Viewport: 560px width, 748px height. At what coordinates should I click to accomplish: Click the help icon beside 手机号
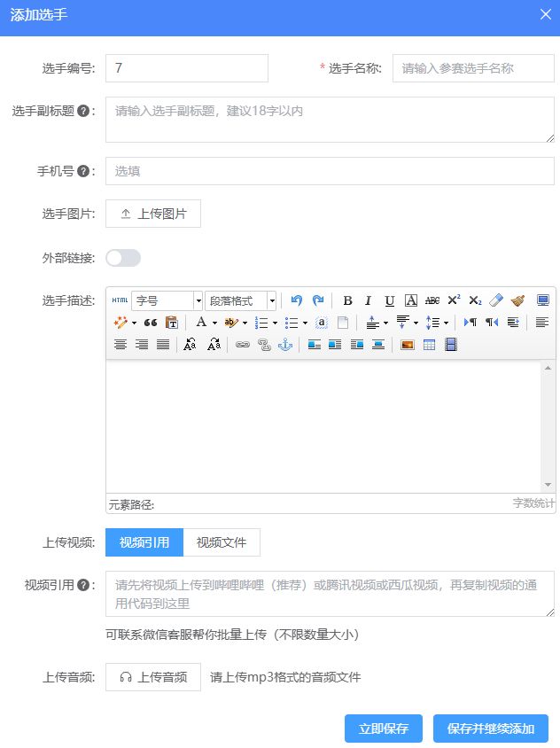click(83, 171)
